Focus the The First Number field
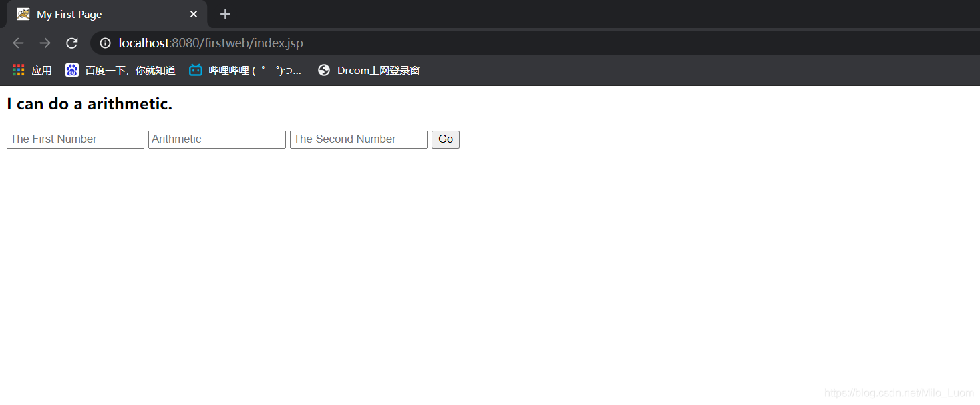Image resolution: width=980 pixels, height=405 pixels. (x=75, y=139)
